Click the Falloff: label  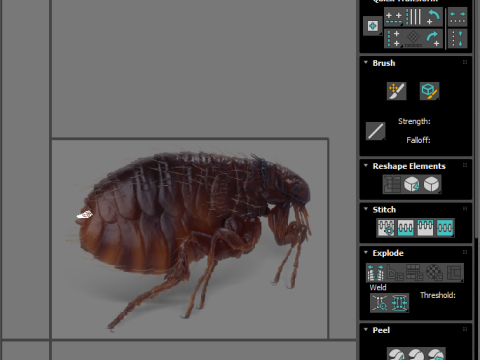418,140
